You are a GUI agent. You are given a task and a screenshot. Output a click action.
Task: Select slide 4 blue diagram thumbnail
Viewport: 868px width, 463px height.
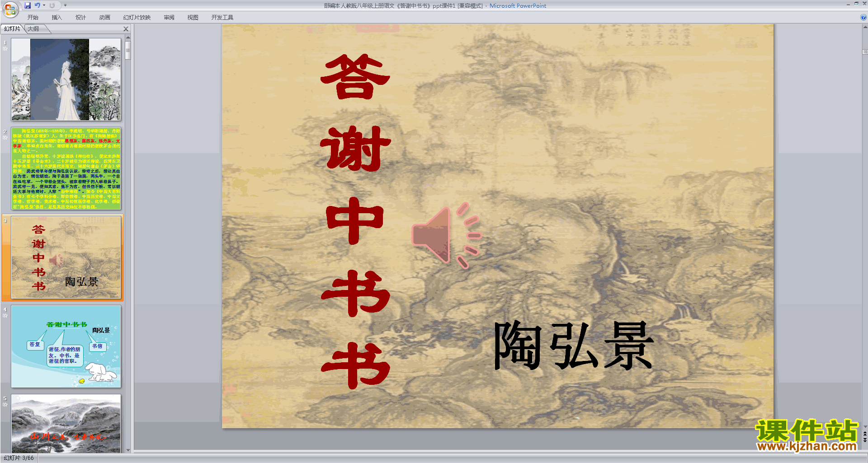coord(66,346)
